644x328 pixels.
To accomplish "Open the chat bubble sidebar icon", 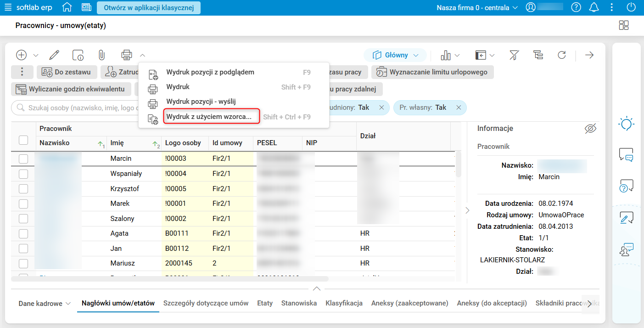I will point(627,155).
